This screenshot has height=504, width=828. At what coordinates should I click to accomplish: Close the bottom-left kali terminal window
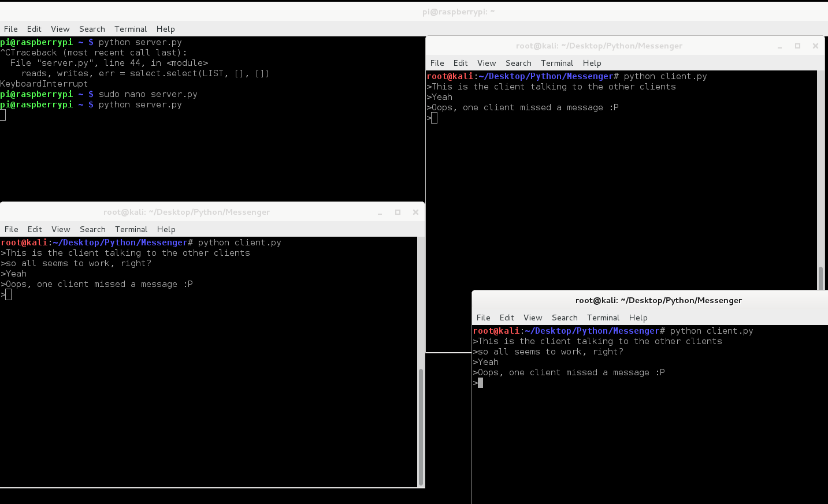tap(415, 212)
